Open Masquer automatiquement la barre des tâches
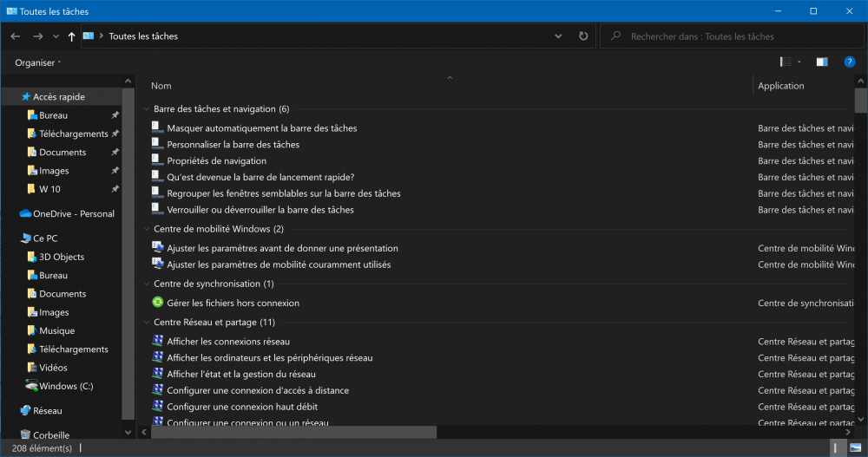Image resolution: width=868 pixels, height=457 pixels. pyautogui.click(x=261, y=128)
